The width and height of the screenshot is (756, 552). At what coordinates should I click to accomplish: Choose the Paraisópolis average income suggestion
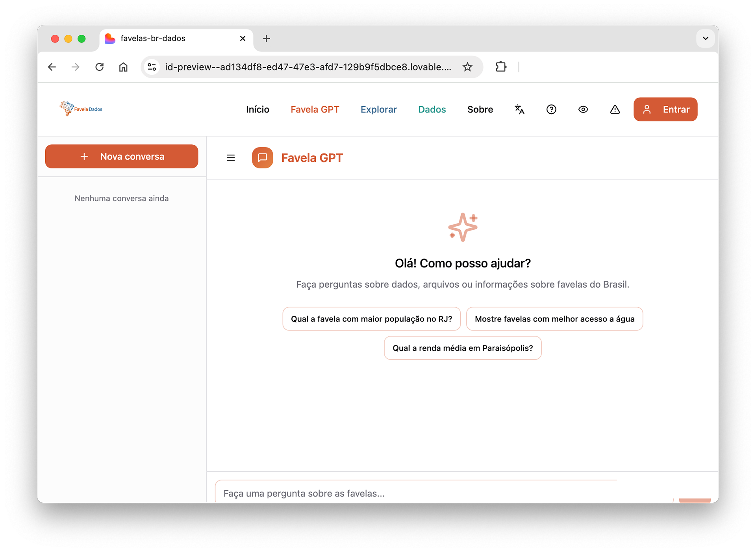[x=463, y=348]
